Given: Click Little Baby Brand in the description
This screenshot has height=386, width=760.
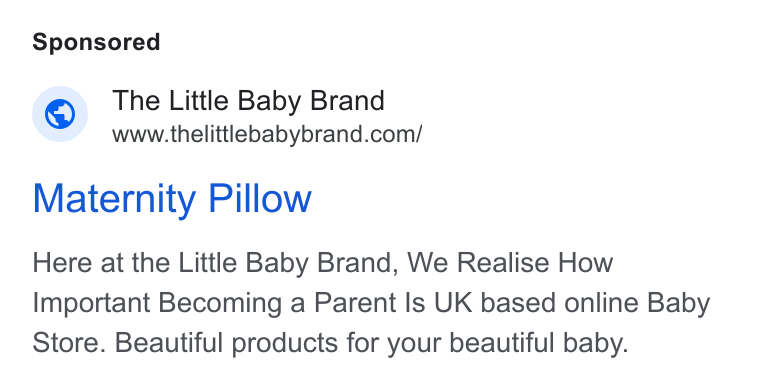Looking at the screenshot, I should click(x=285, y=262).
